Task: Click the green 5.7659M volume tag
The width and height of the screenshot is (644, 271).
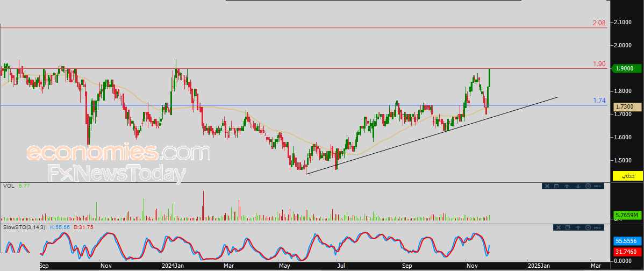Action: pyautogui.click(x=628, y=215)
